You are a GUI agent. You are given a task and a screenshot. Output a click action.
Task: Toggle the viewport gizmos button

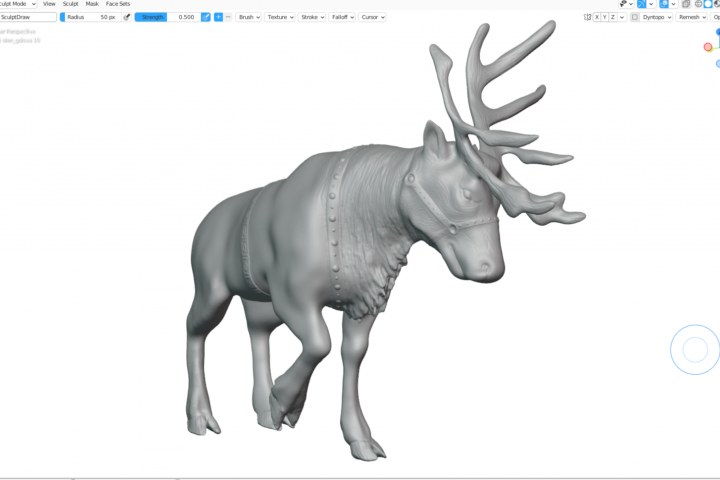(641, 4)
